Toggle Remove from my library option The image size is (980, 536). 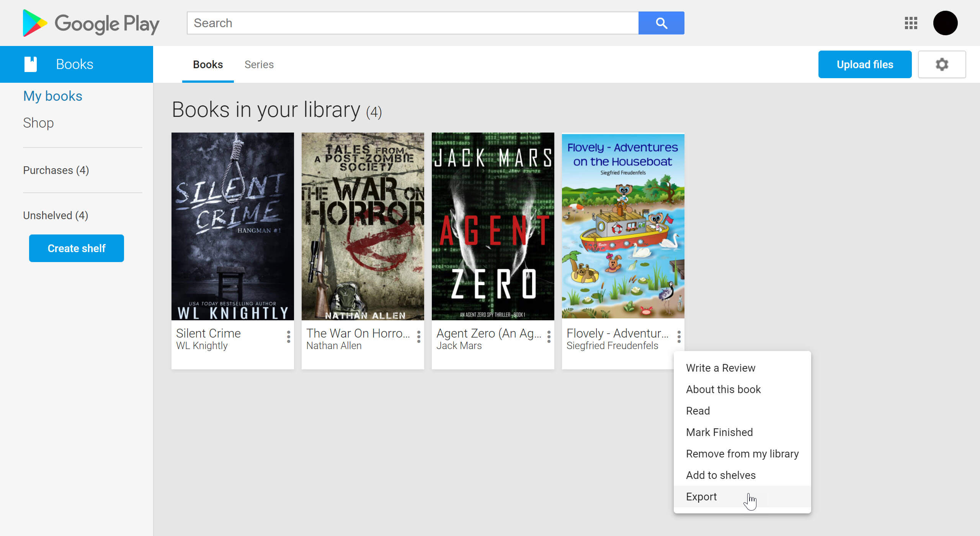pos(742,454)
